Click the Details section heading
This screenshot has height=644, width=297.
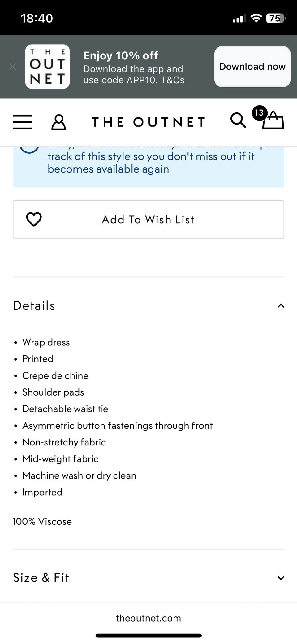click(34, 306)
